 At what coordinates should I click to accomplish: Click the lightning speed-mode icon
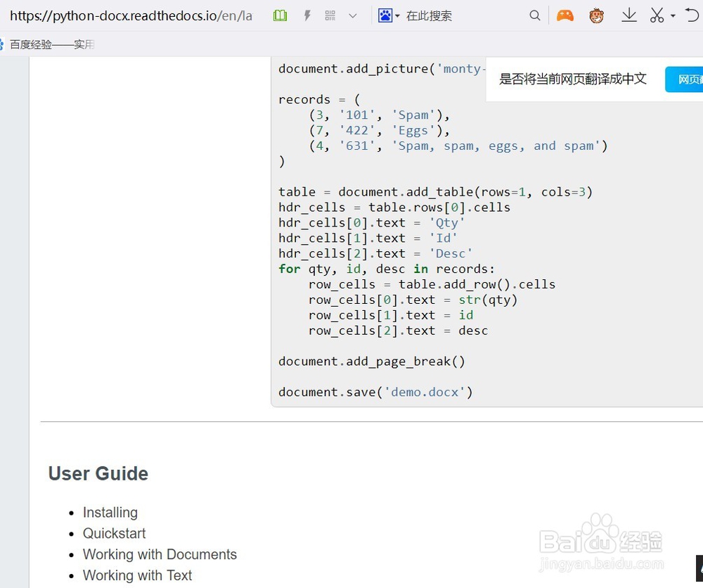[x=307, y=15]
